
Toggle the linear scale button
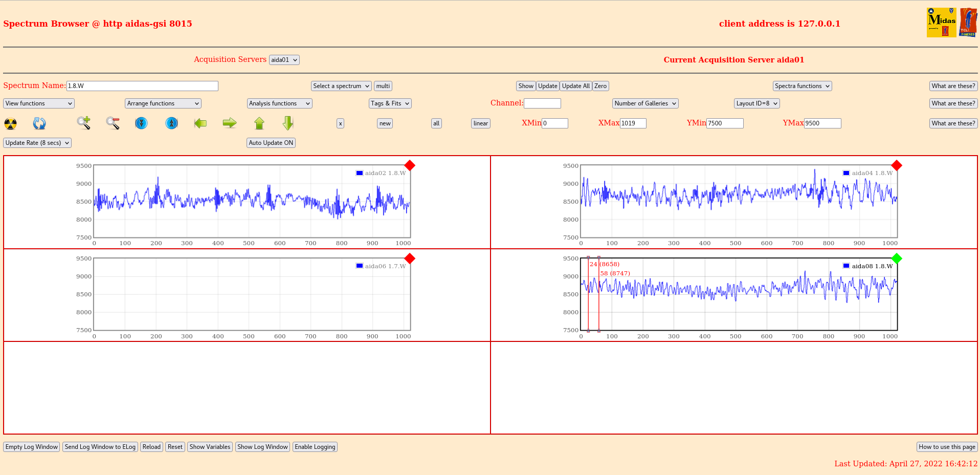point(480,123)
